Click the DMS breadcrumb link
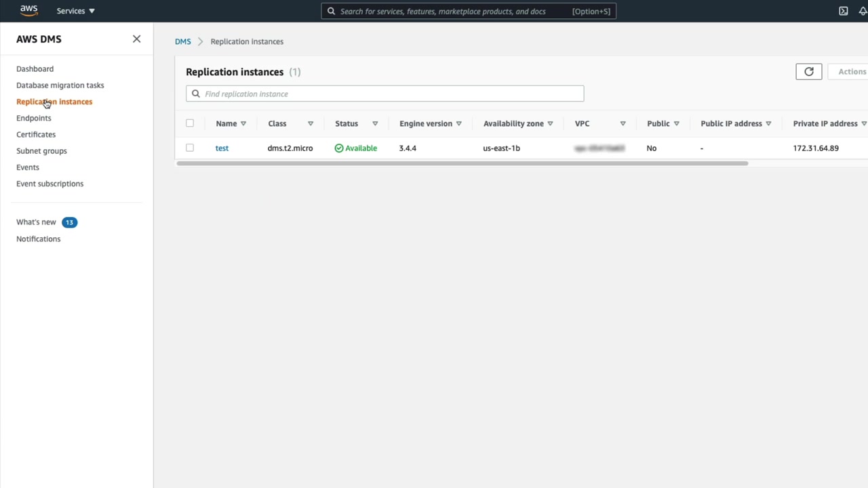 coord(182,41)
